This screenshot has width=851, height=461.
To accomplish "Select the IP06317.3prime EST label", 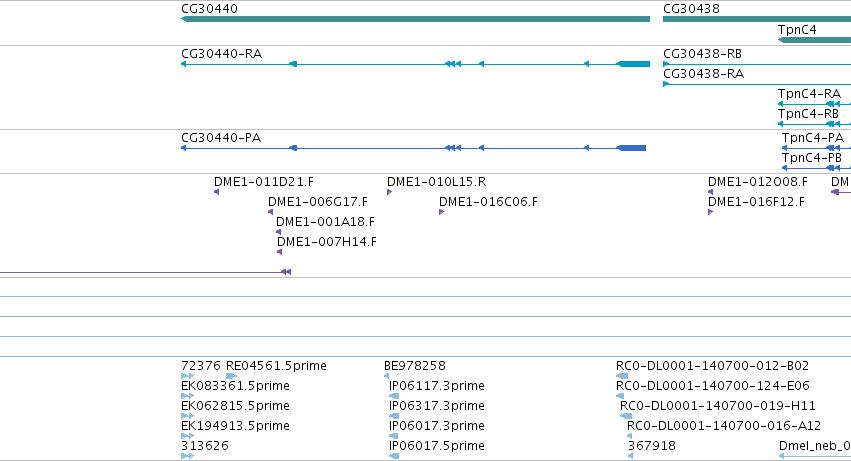I will coord(437,406).
